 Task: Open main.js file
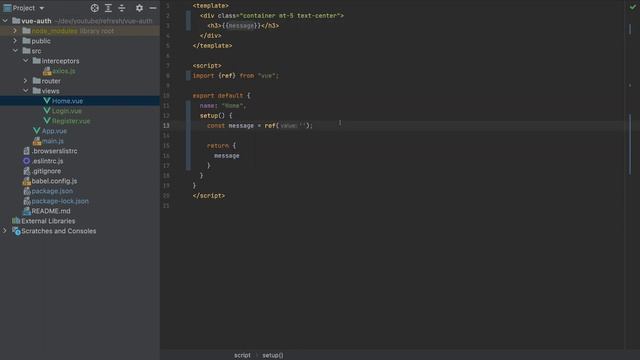click(x=53, y=141)
